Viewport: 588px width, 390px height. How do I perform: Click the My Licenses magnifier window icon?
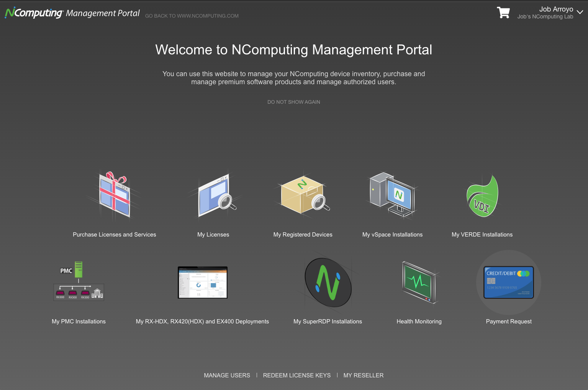pyautogui.click(x=214, y=196)
